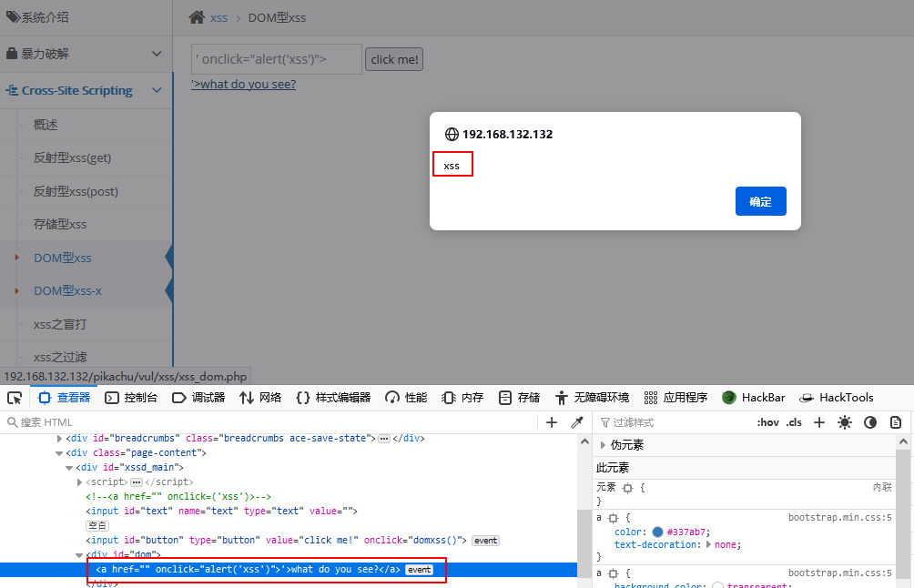The image size is (914, 588).
Task: Select 存储型xss in the sidebar
Action: tap(60, 224)
